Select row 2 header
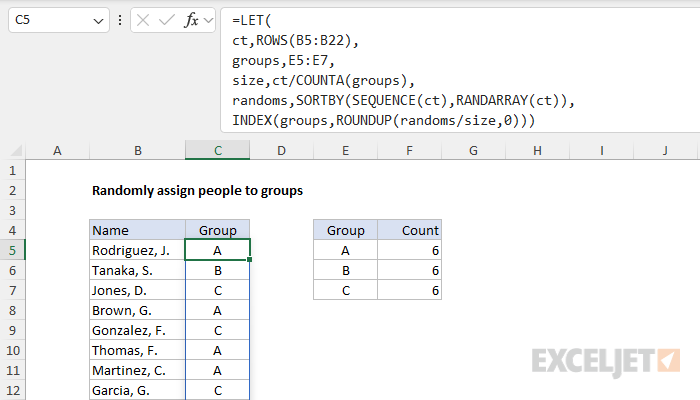Screen dimensions: 700x400 click(12, 191)
